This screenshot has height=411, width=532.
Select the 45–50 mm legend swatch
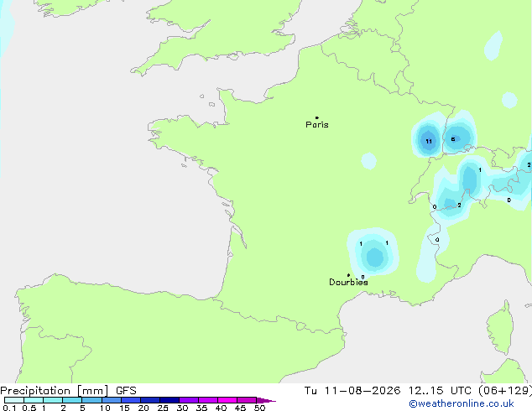click(x=247, y=400)
